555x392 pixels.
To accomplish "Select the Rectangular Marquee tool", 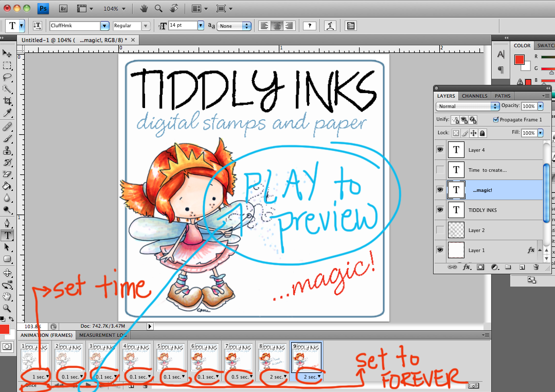I will coord(7,65).
